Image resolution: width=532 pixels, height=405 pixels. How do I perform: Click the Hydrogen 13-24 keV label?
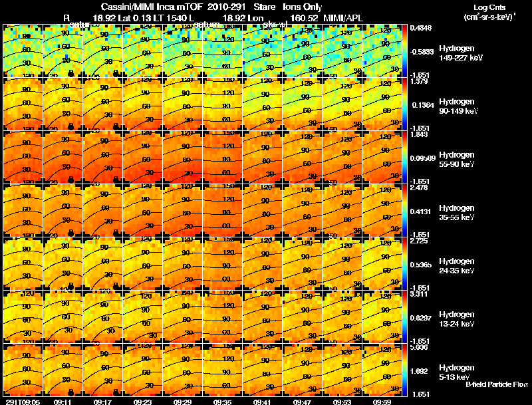[457, 319]
